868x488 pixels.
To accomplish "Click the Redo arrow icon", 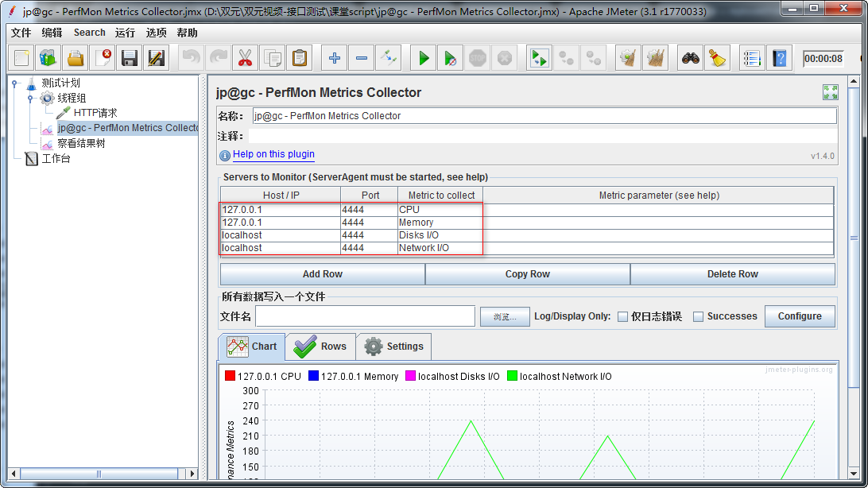I will [x=218, y=58].
